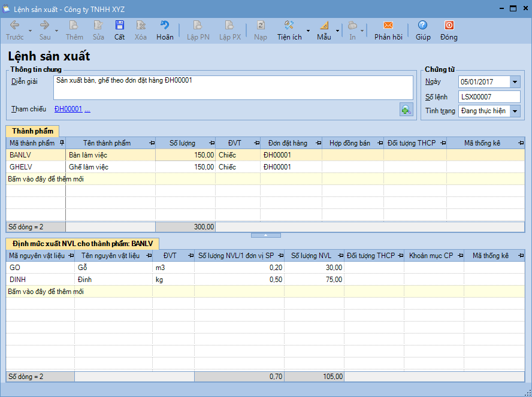The height and width of the screenshot is (397, 532).
Task: Click the green add reference icon
Action: click(x=406, y=110)
